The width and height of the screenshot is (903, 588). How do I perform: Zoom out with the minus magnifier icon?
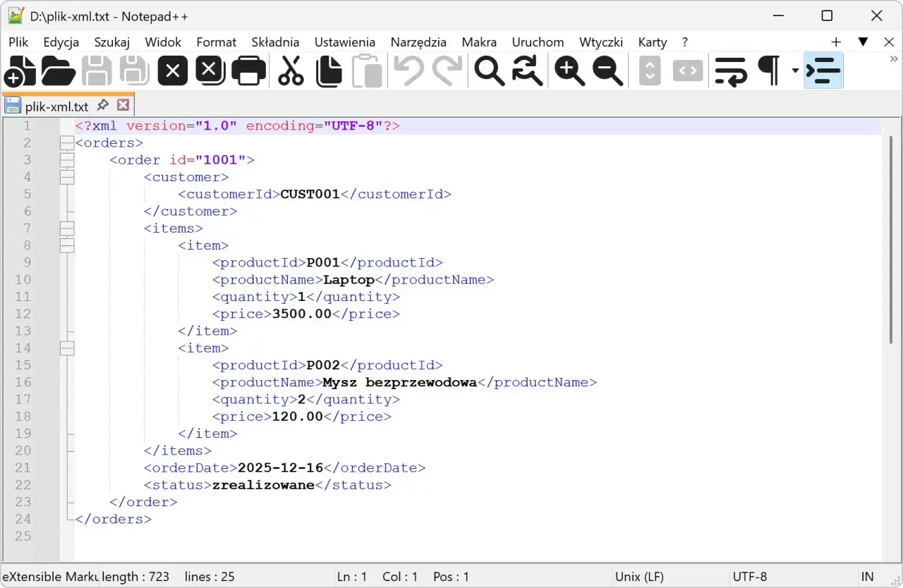(607, 71)
